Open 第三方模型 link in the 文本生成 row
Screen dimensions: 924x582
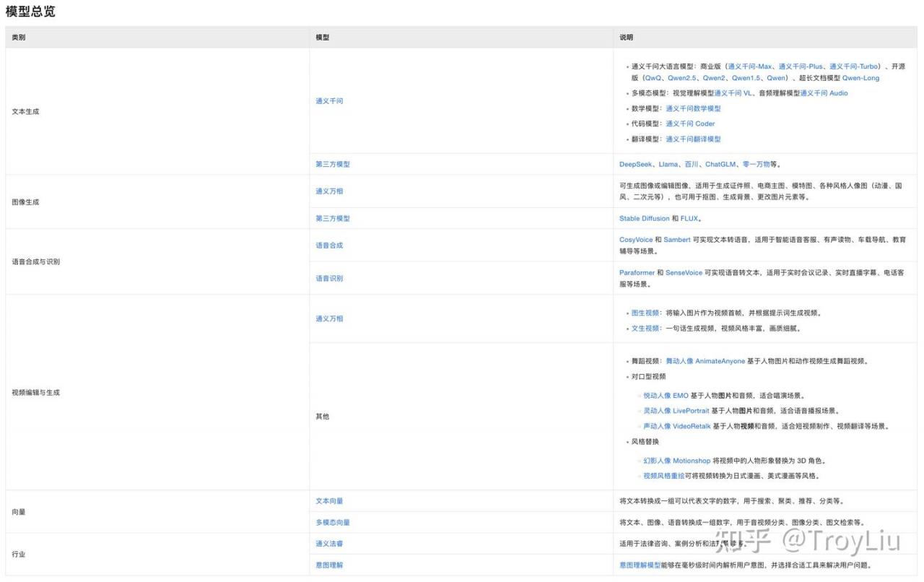click(333, 164)
